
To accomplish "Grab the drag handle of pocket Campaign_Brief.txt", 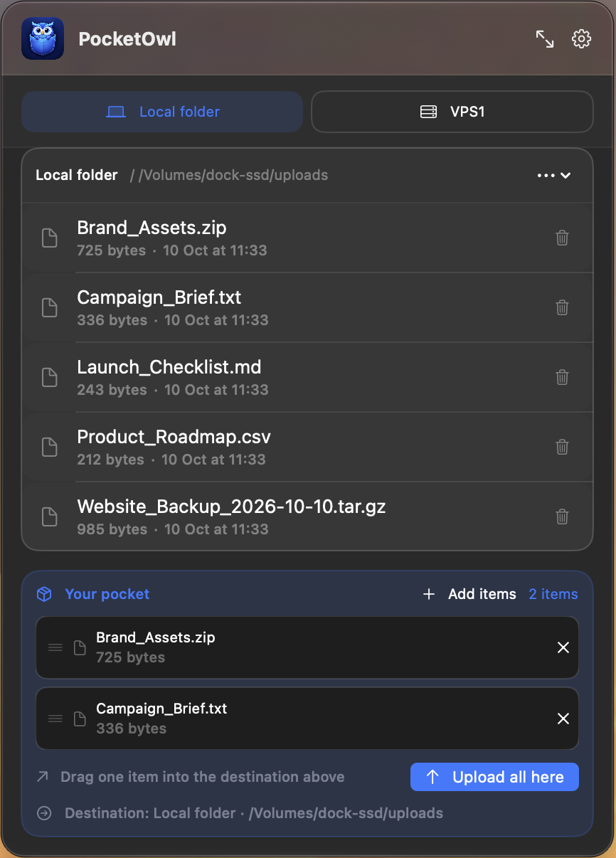I will click(x=55, y=719).
